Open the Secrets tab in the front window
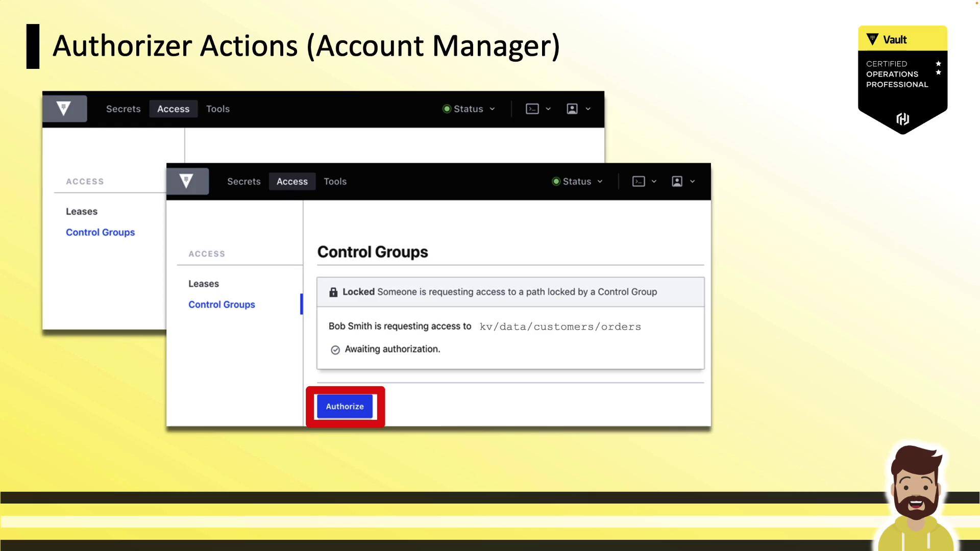Viewport: 980px width, 551px height. click(x=244, y=182)
